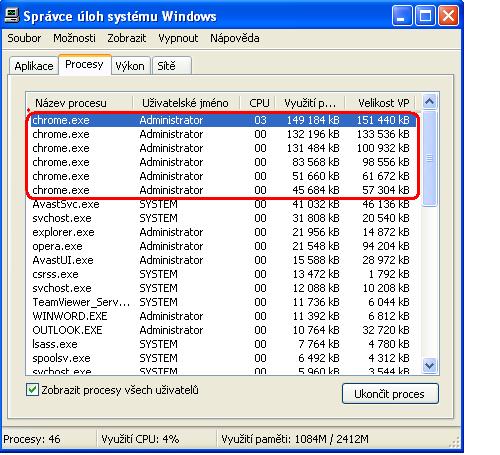The image size is (500, 455).
Task: Select the Procesy tab
Action: (84, 64)
